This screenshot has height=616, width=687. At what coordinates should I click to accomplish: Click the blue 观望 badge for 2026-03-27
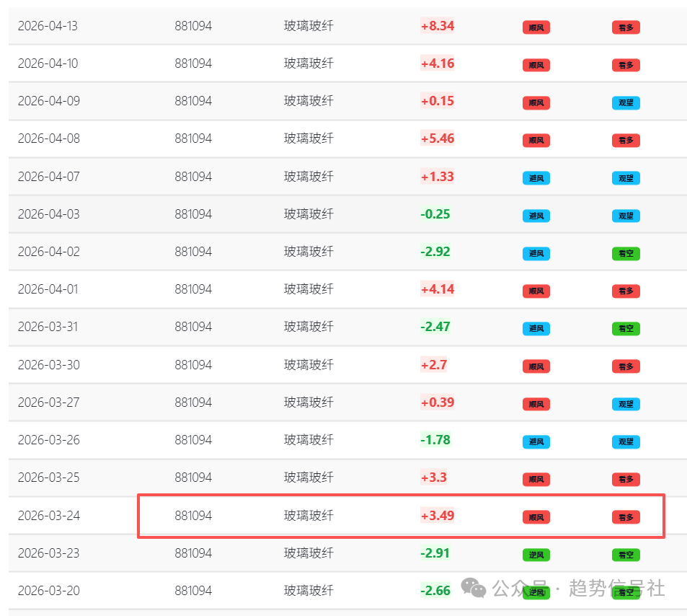click(x=626, y=404)
